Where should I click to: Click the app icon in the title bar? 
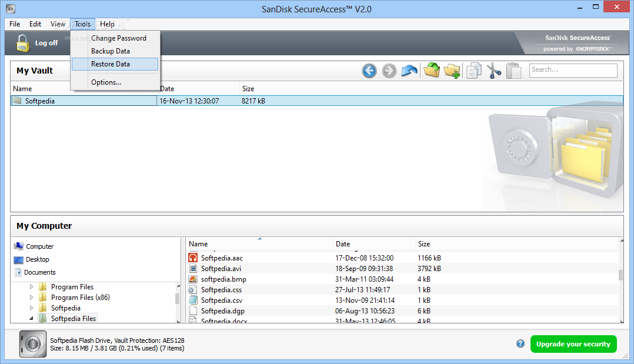11,8
